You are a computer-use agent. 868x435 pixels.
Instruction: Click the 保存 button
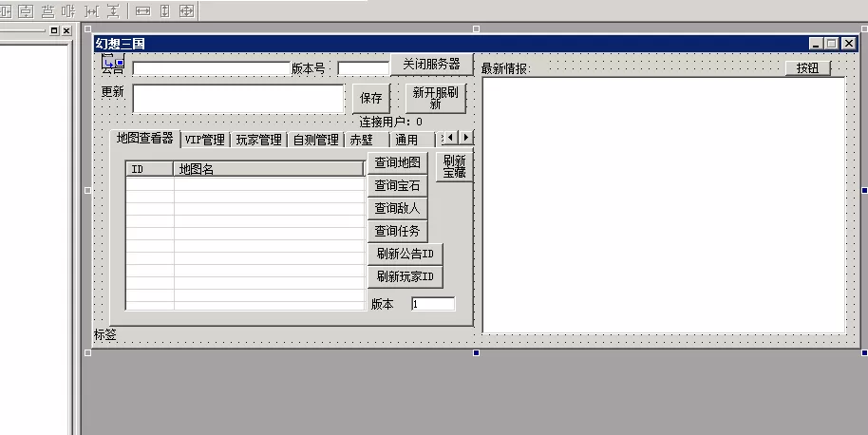(x=371, y=98)
